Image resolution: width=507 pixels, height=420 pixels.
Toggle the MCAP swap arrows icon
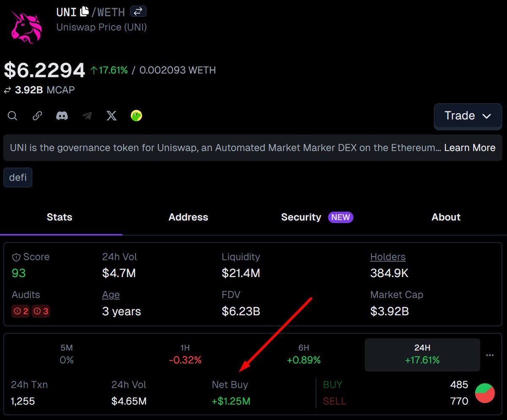coord(7,90)
